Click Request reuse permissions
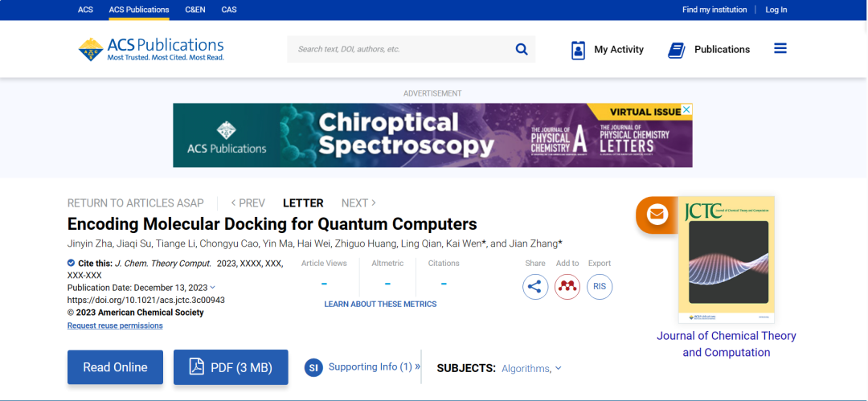Image resolution: width=868 pixels, height=401 pixels. tap(115, 325)
